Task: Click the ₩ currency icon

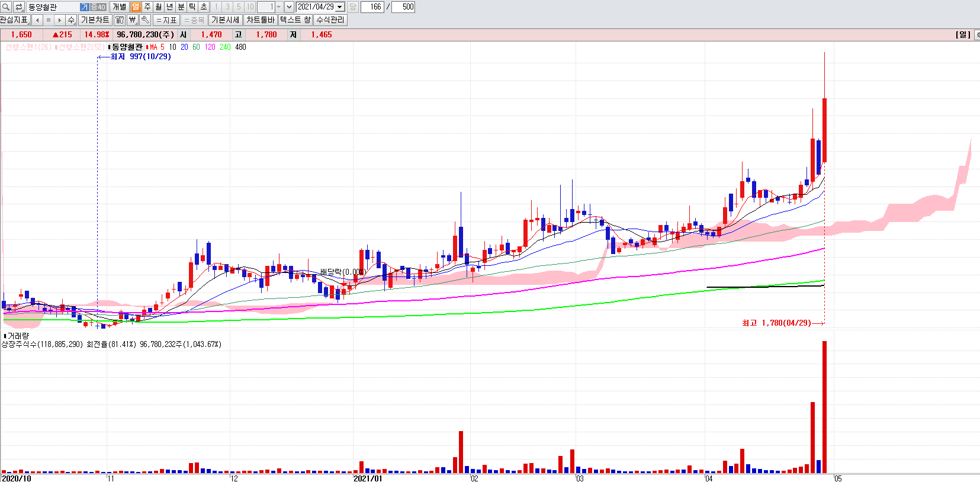Action: (132, 20)
